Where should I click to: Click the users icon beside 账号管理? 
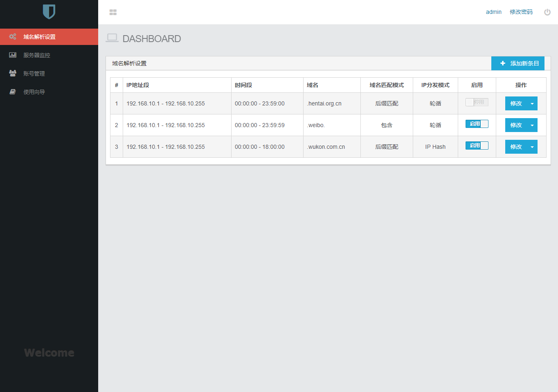click(x=13, y=73)
